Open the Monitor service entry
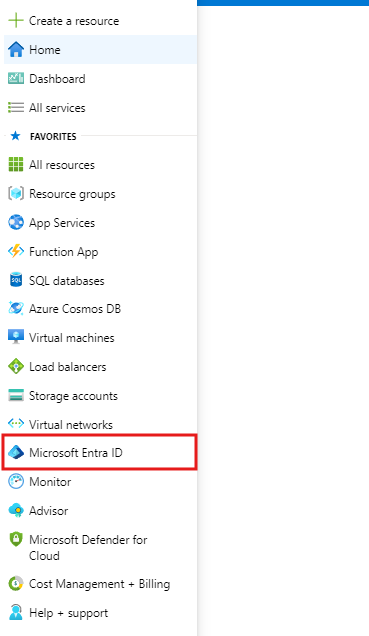Screen dimensions: 369x636 pos(99,481)
